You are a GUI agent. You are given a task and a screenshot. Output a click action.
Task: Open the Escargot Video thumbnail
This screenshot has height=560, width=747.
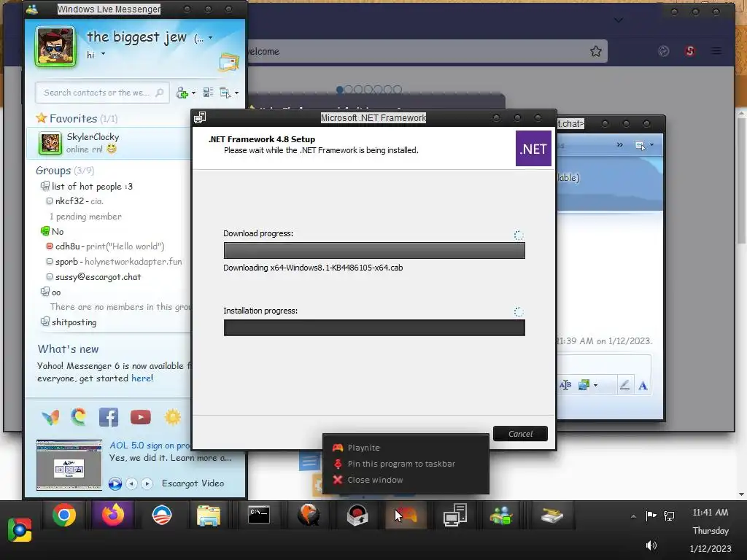tap(69, 464)
